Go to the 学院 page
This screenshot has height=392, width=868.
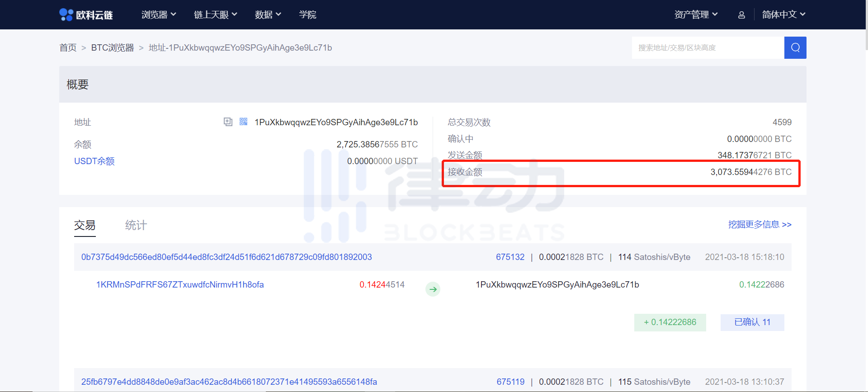[308, 15]
